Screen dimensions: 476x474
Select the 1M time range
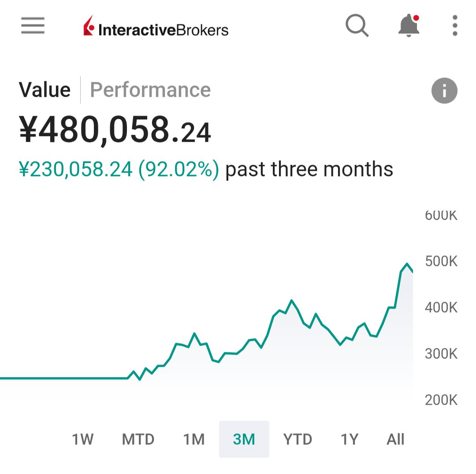pyautogui.click(x=194, y=439)
